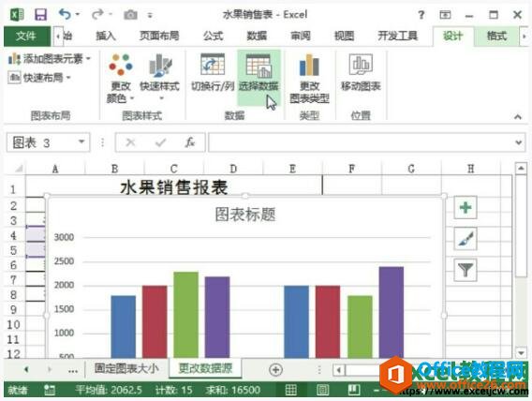This screenshot has width=532, height=401.
Task: Open 快速布局 dropdown
Action: click(39, 78)
